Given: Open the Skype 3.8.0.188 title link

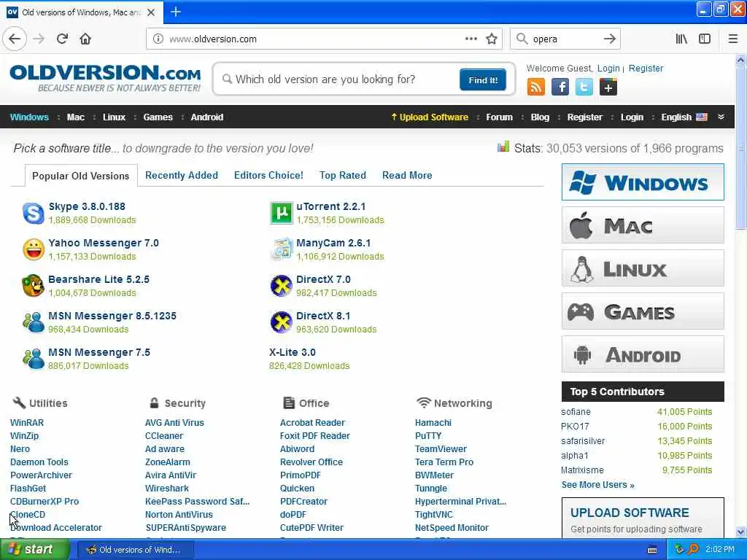Looking at the screenshot, I should pyautogui.click(x=87, y=206).
